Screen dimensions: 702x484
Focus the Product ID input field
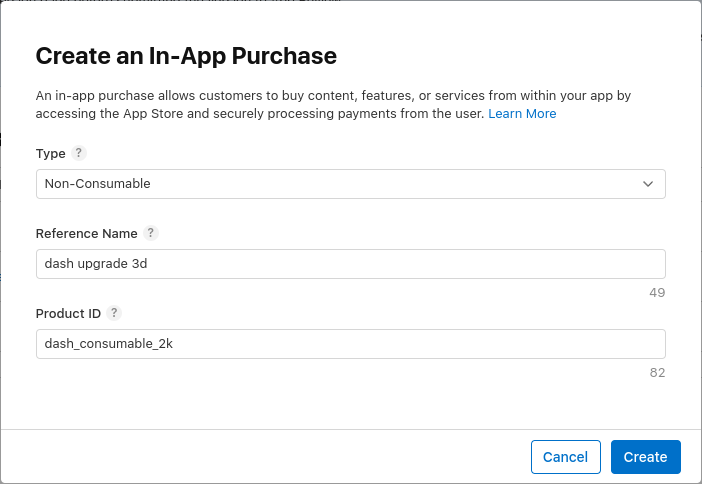(x=350, y=344)
